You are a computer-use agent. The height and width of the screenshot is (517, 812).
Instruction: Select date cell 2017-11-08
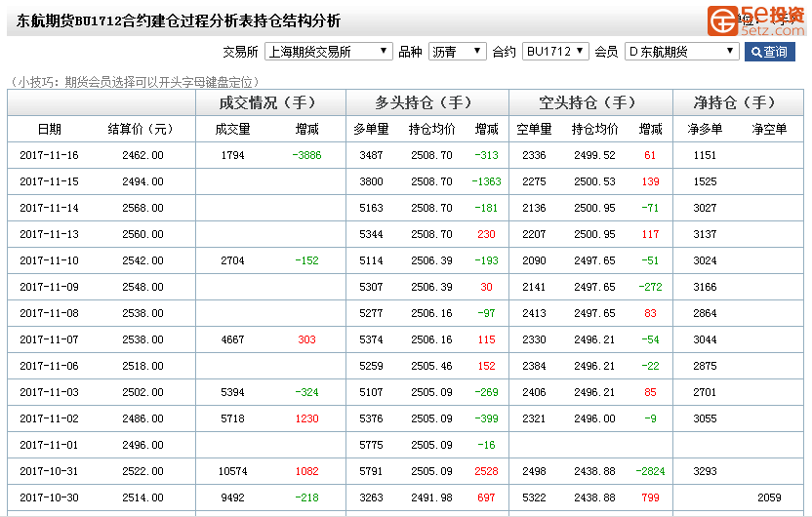coord(49,314)
